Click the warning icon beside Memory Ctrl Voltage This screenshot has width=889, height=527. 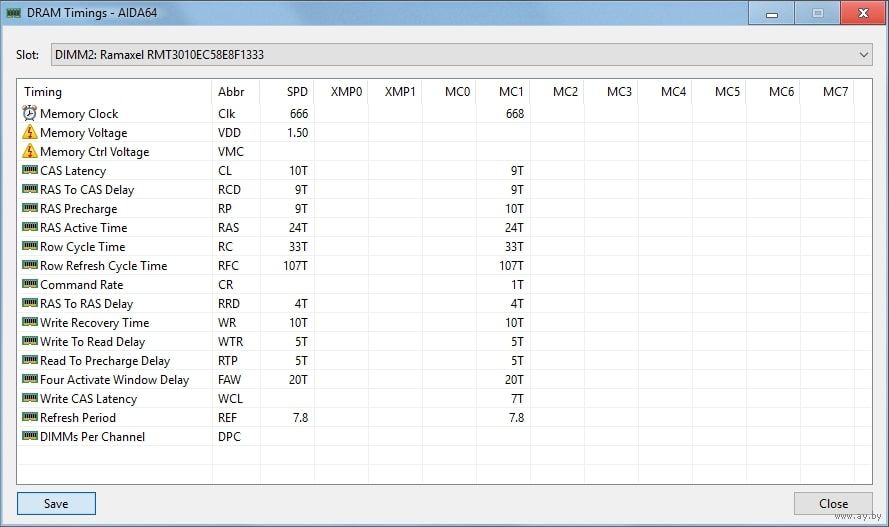(x=29, y=152)
